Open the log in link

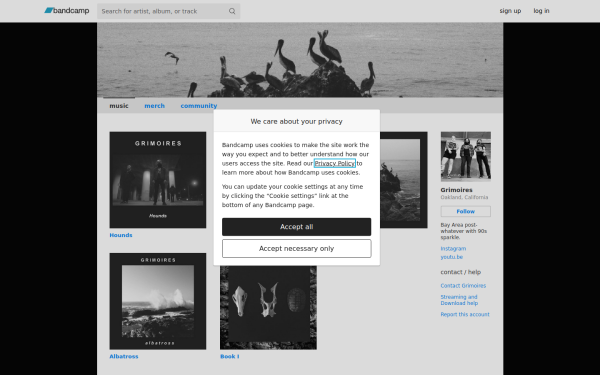tap(541, 11)
